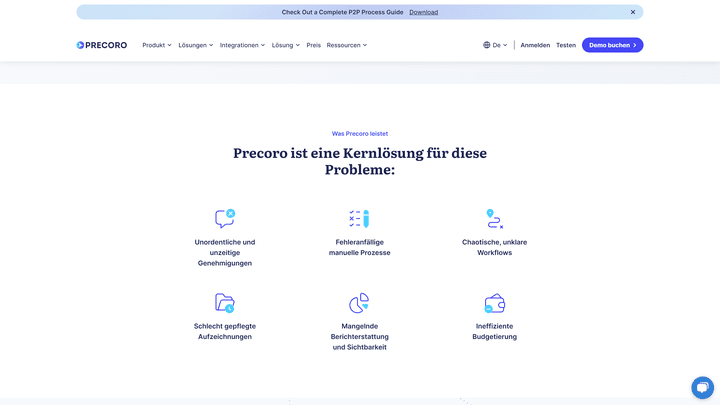Expand the Integrationen menu
The image size is (720, 405).
pyautogui.click(x=242, y=45)
